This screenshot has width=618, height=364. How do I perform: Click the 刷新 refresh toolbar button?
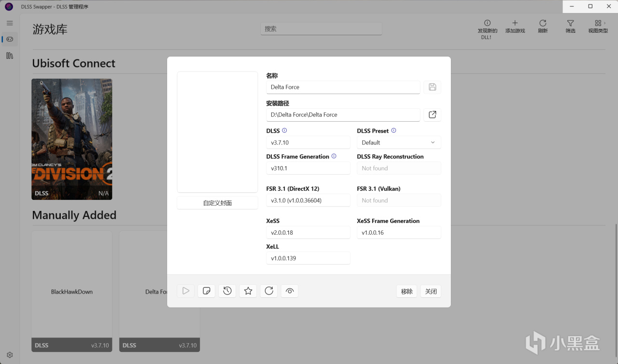coord(543,27)
